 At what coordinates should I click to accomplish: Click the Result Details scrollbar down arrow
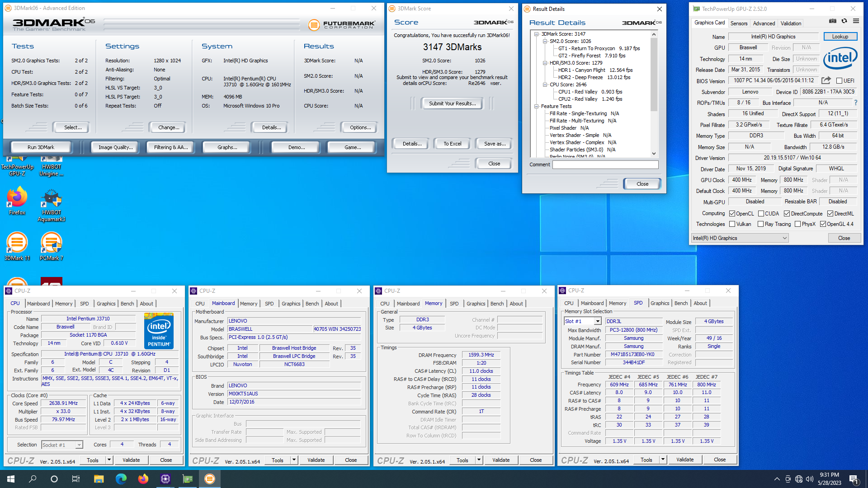654,154
